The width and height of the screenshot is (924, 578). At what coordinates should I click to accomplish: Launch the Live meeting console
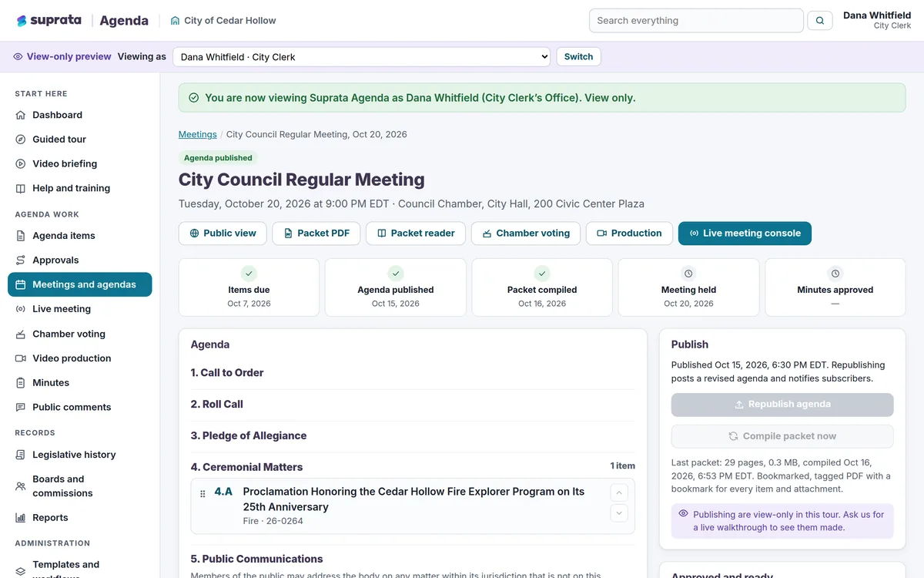(745, 234)
